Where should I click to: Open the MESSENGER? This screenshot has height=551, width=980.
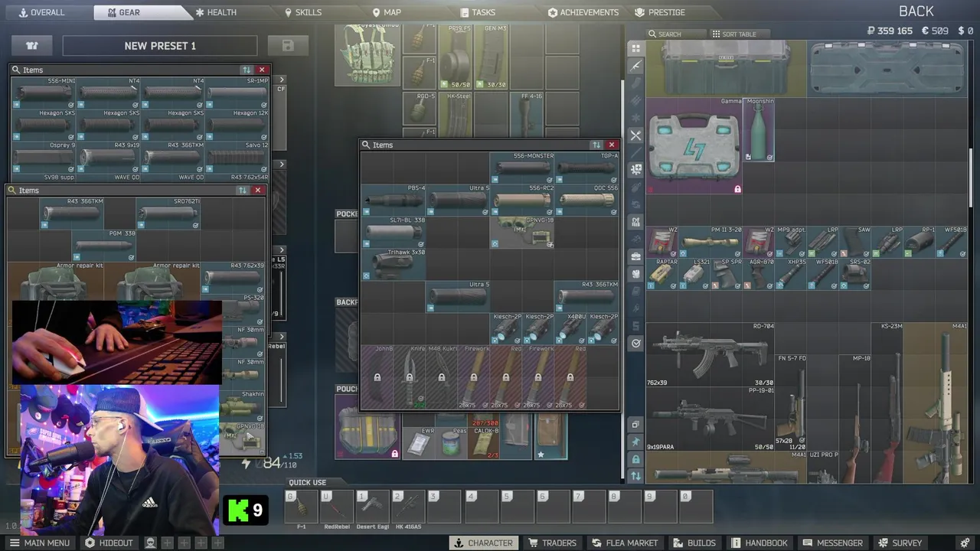pyautogui.click(x=832, y=543)
